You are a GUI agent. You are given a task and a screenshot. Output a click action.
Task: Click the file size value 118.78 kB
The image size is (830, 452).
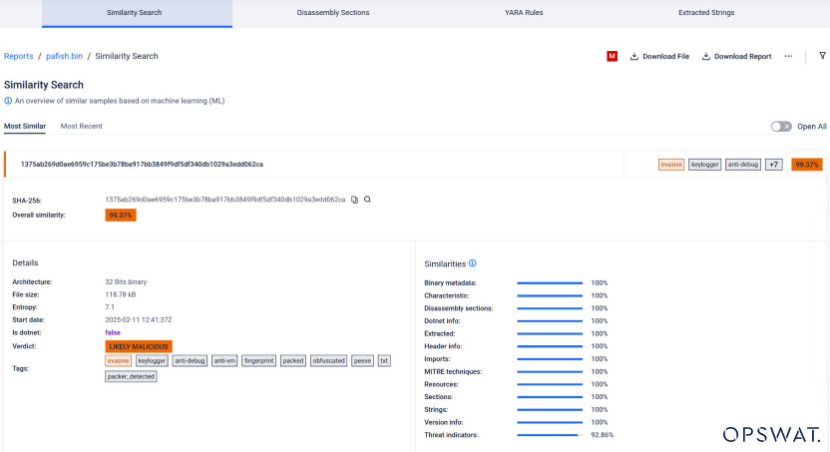pos(120,295)
